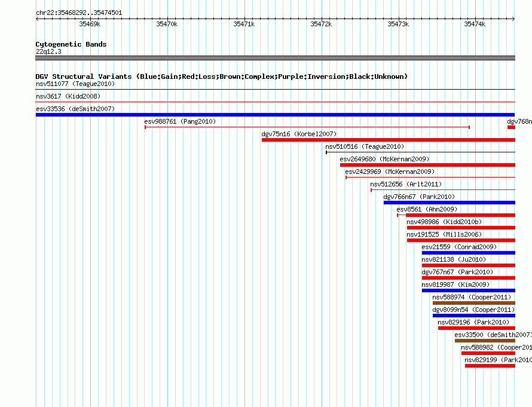
Task: Click the brown esv33500 complex bar
Action: tap(485, 341)
